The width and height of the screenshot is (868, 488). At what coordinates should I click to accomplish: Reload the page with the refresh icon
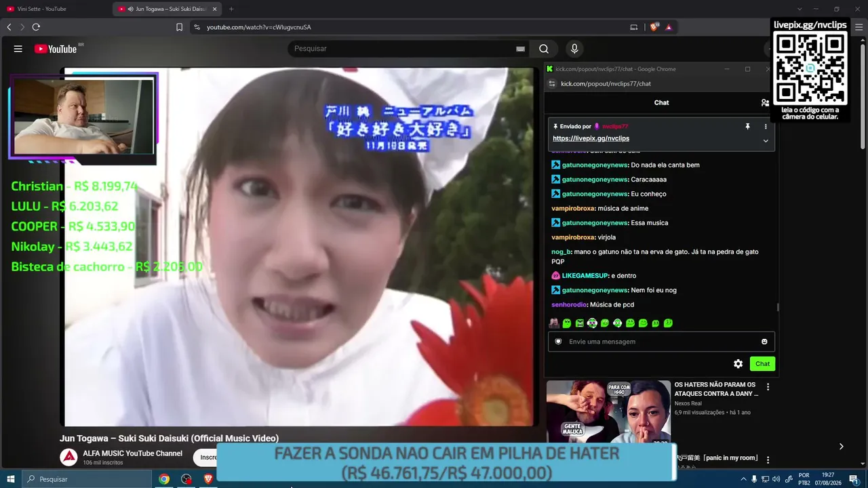click(36, 27)
